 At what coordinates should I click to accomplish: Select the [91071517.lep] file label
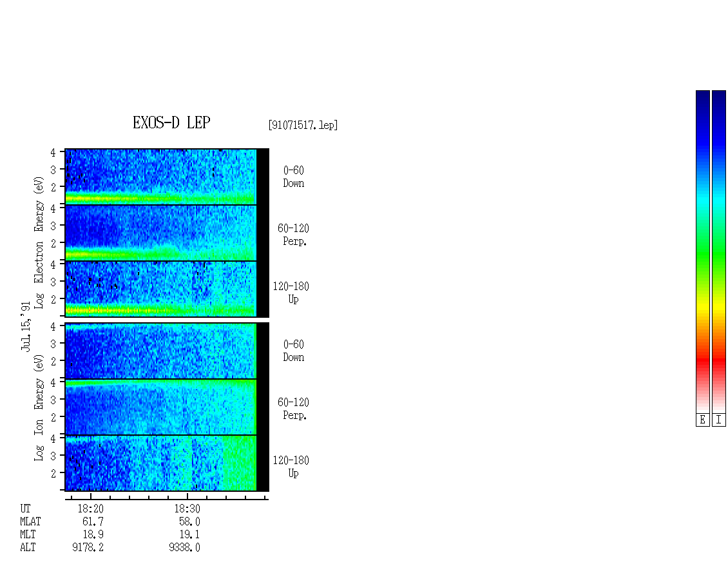pos(303,125)
